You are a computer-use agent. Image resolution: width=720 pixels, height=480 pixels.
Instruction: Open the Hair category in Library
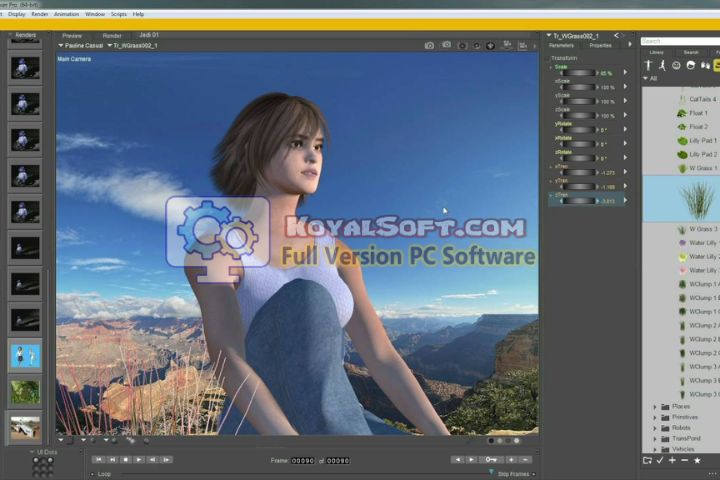pyautogui.click(x=691, y=66)
